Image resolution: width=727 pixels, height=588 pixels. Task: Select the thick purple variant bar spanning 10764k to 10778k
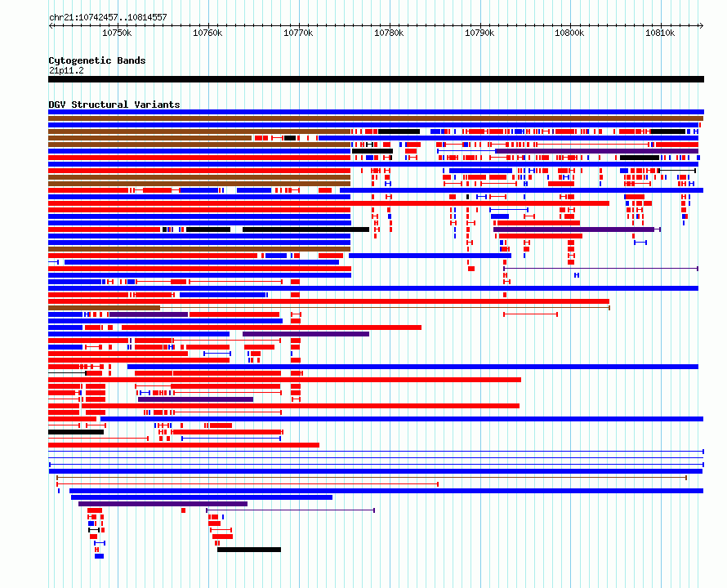coord(306,334)
